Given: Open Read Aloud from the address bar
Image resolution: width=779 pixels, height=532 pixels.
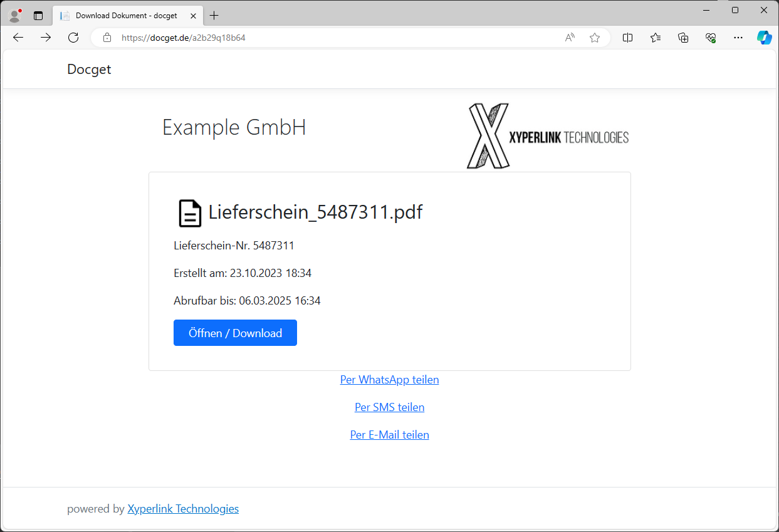Looking at the screenshot, I should 570,38.
